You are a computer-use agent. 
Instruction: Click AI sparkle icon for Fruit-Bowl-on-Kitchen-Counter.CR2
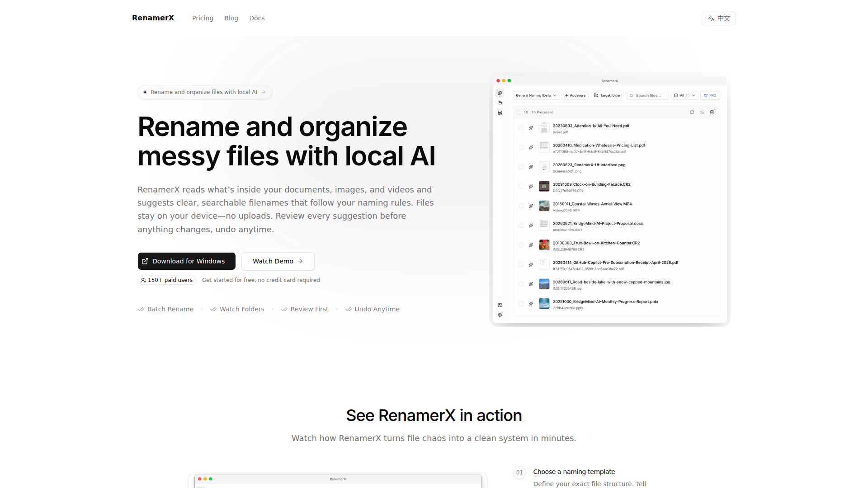531,245
